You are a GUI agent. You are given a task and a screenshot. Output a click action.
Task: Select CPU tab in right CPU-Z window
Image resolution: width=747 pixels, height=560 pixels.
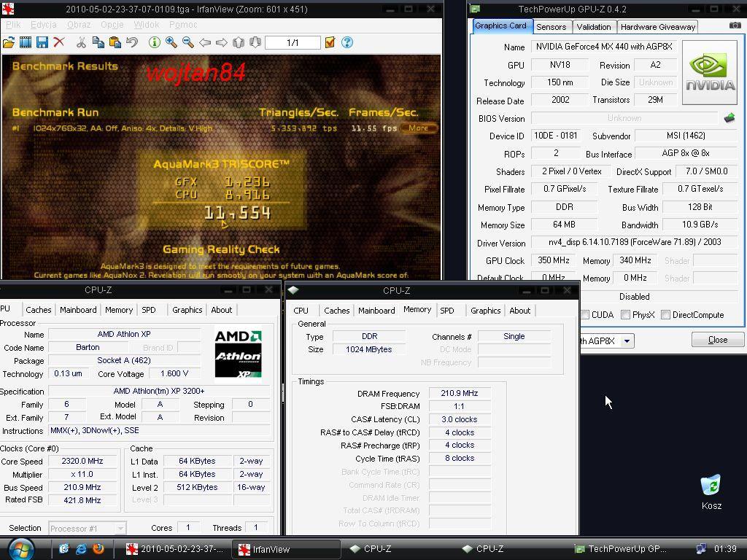(301, 311)
